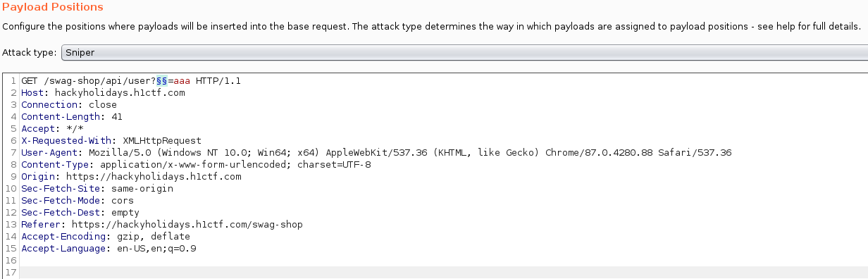Click the Attack type label
The image size is (868, 279).
click(x=30, y=53)
